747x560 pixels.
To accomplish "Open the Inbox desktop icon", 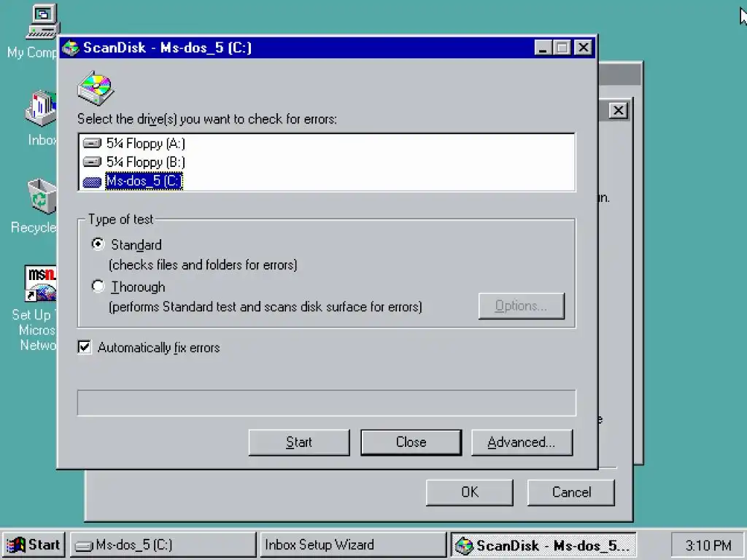I will pyautogui.click(x=42, y=109).
